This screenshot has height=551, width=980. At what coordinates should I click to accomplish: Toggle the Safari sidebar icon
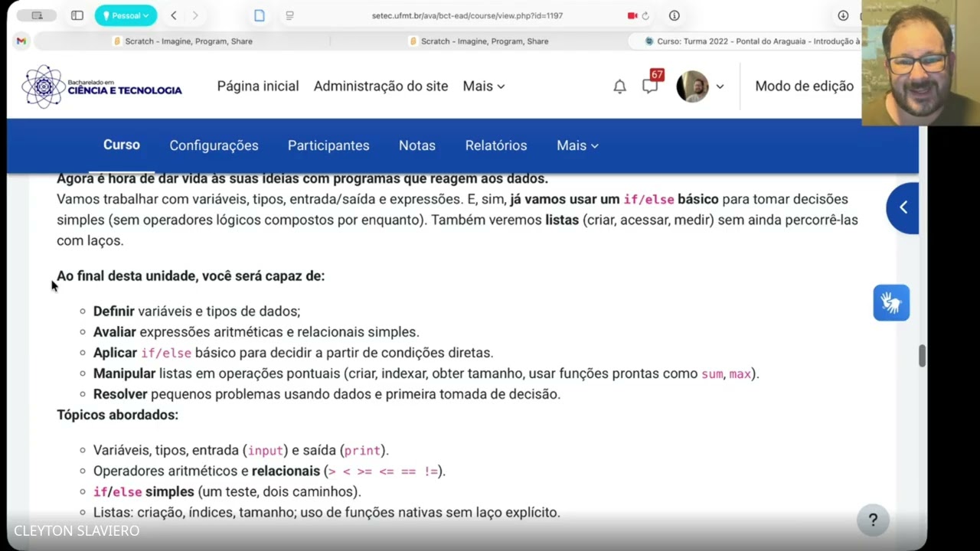pyautogui.click(x=77, y=15)
